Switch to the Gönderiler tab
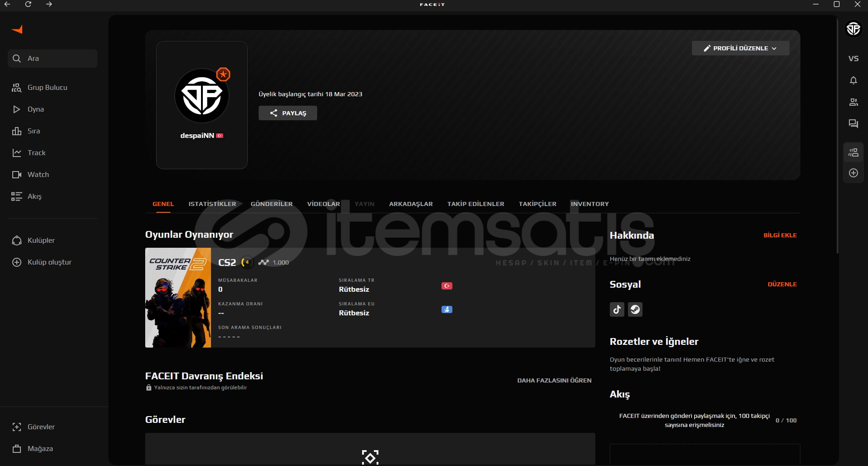 tap(272, 204)
